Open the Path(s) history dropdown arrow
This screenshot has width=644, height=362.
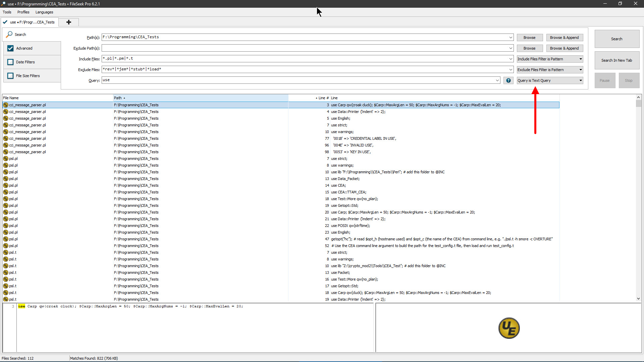[x=511, y=38]
